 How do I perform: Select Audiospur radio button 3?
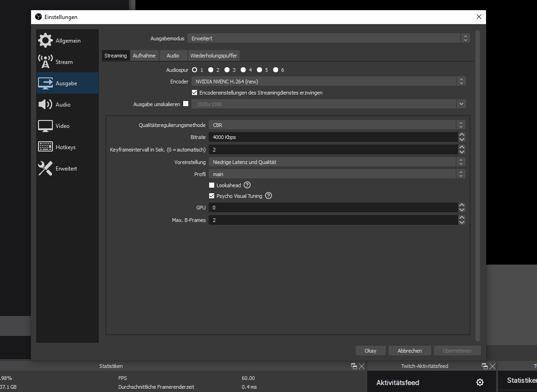tap(227, 70)
